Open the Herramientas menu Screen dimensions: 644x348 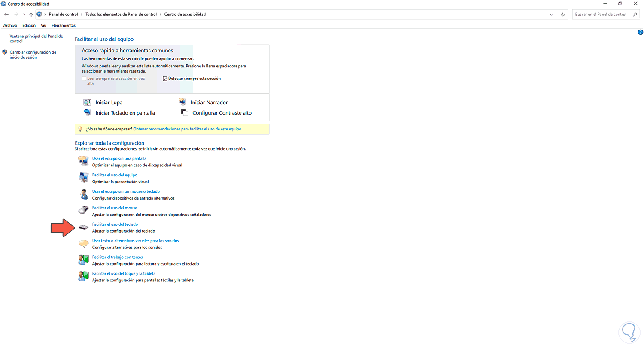(64, 25)
